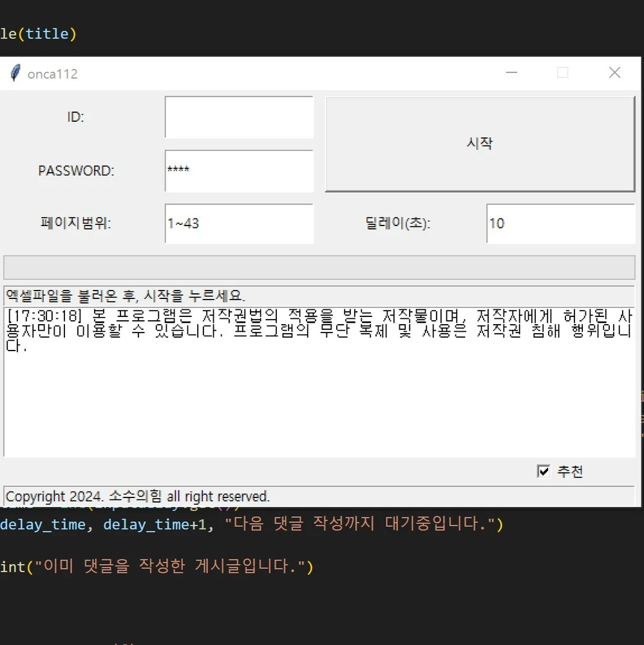Click the ID: label
Viewport: 644px width, 645px height.
pos(77,117)
